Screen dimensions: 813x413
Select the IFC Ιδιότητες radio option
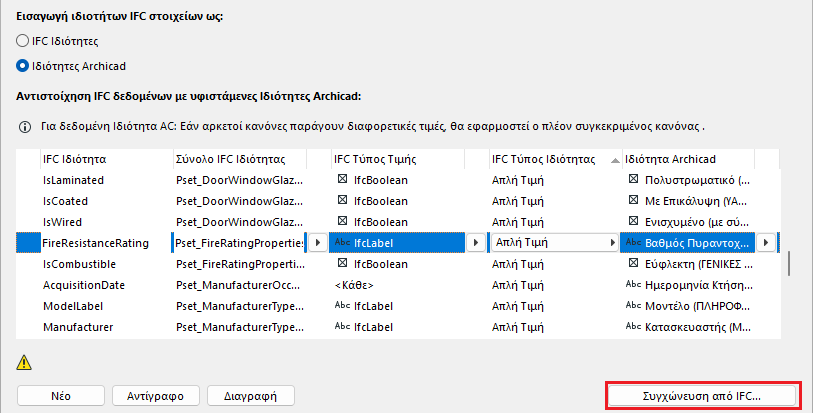coord(22,41)
